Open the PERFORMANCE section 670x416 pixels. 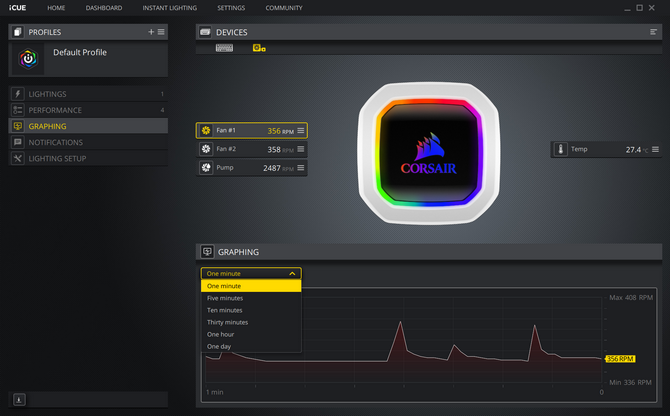point(88,110)
